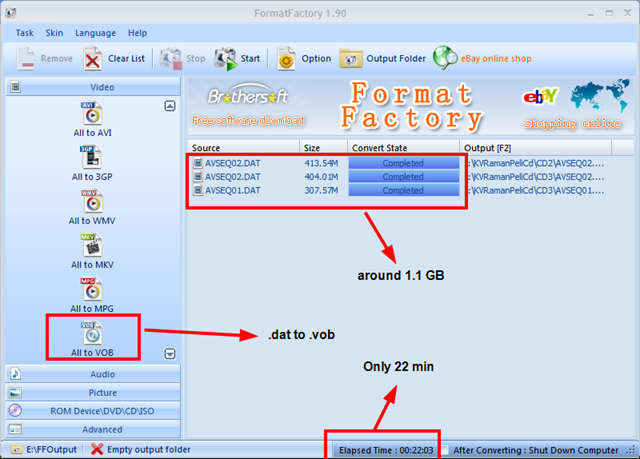Viewport: 640px width, 459px height.
Task: Click the Remove toolbar icon
Action: click(26, 59)
